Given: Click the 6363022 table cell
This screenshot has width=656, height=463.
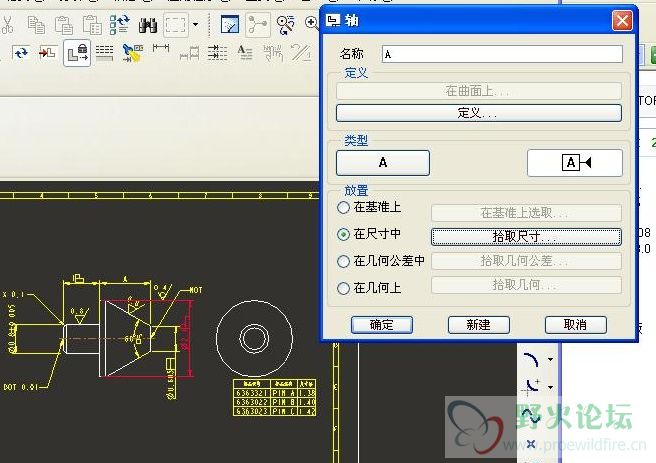Looking at the screenshot, I should coord(252,402).
